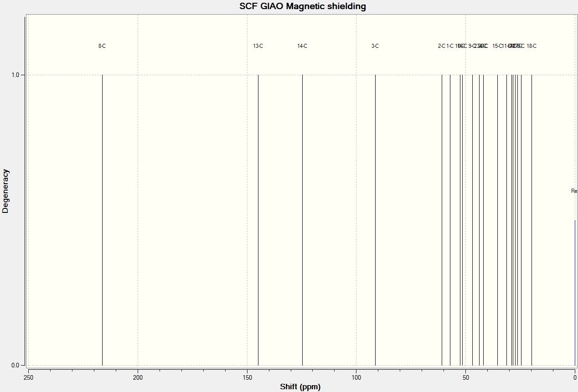The width and height of the screenshot is (578, 392).
Task: Pick the peak line near 125 ppm
Action: [302, 220]
